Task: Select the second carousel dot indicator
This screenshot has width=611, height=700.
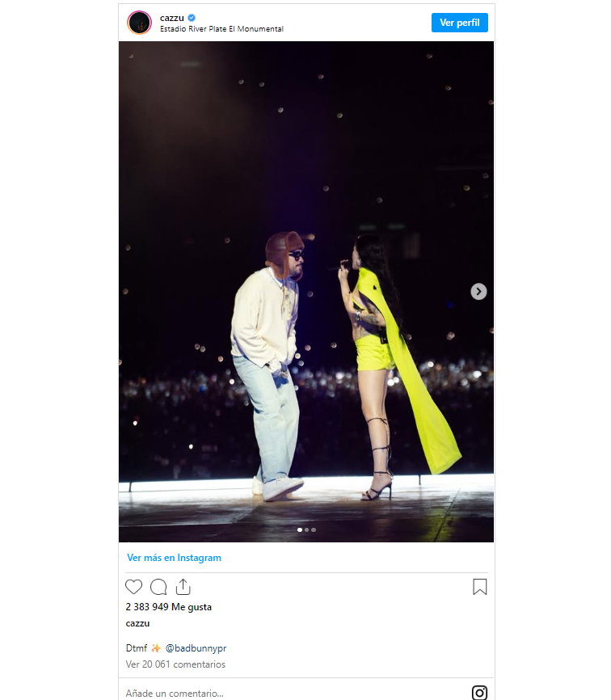Action: pos(306,530)
